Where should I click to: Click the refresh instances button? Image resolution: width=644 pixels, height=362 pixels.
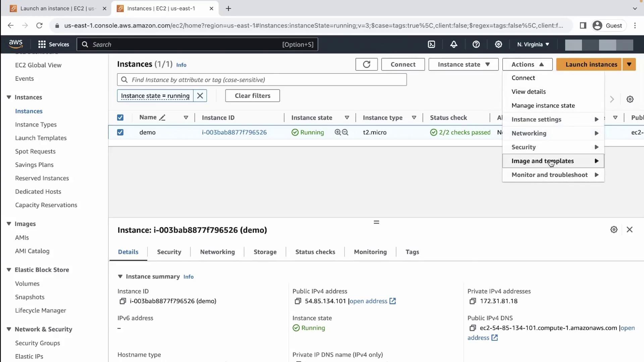tap(366, 64)
